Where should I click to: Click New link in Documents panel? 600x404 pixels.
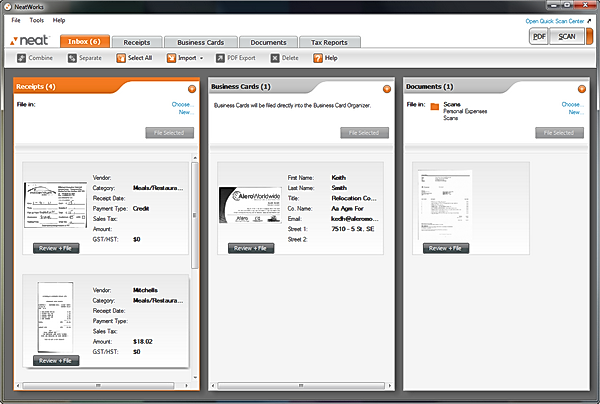point(576,112)
